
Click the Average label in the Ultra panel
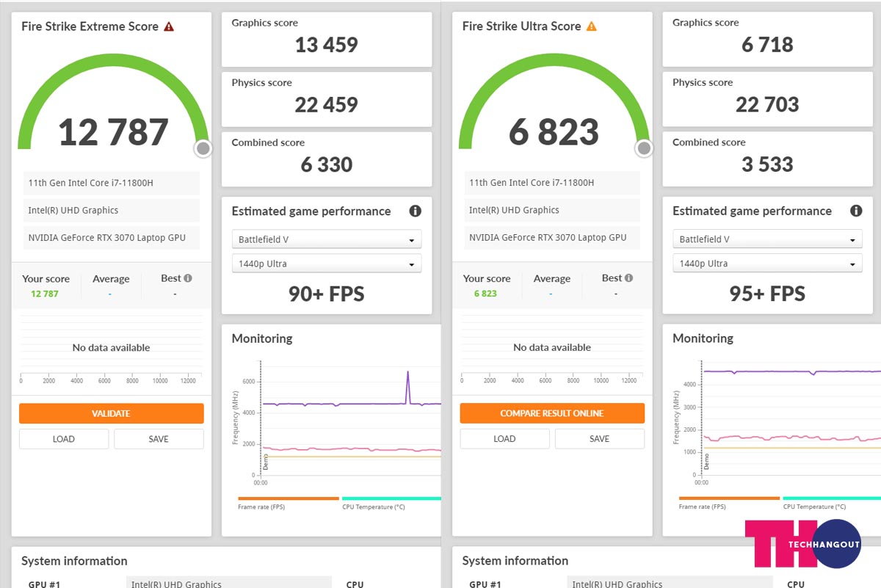coord(552,279)
